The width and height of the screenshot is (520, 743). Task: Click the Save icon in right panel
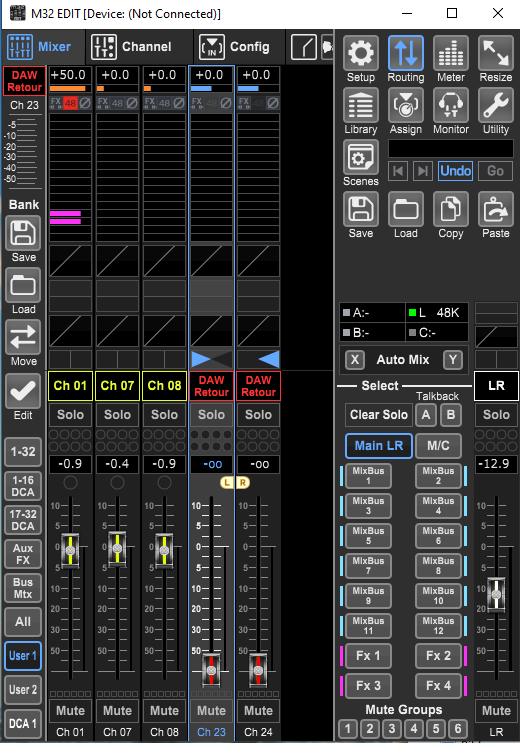(x=361, y=209)
